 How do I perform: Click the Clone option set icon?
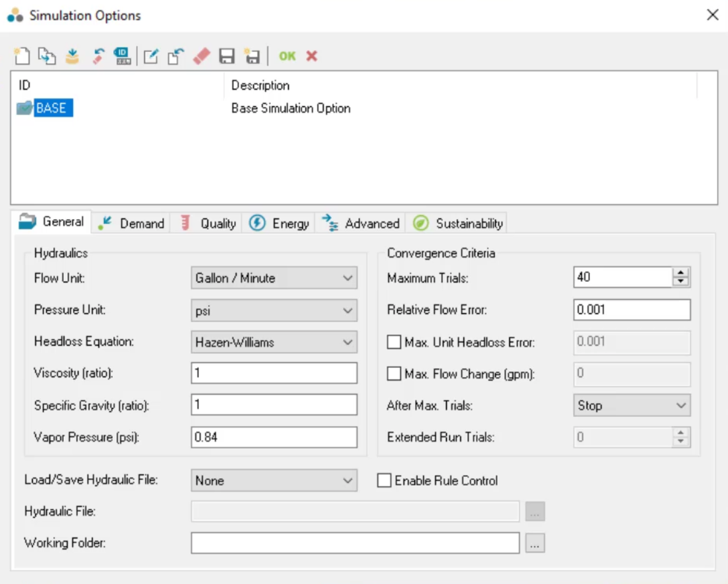pyautogui.click(x=47, y=56)
